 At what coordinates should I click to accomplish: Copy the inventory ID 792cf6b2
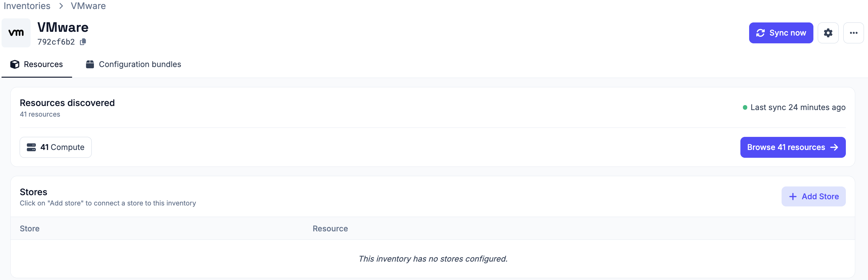(x=83, y=42)
